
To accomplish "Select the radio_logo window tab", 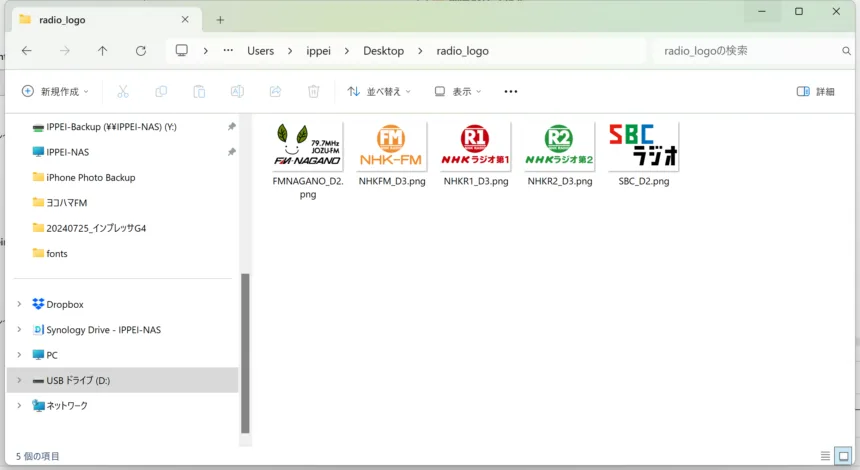I will [104, 20].
